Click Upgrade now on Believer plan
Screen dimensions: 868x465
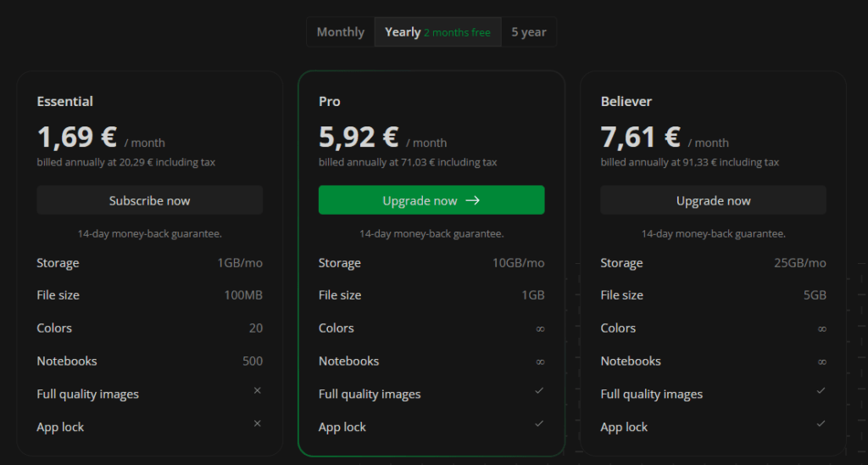click(x=713, y=200)
